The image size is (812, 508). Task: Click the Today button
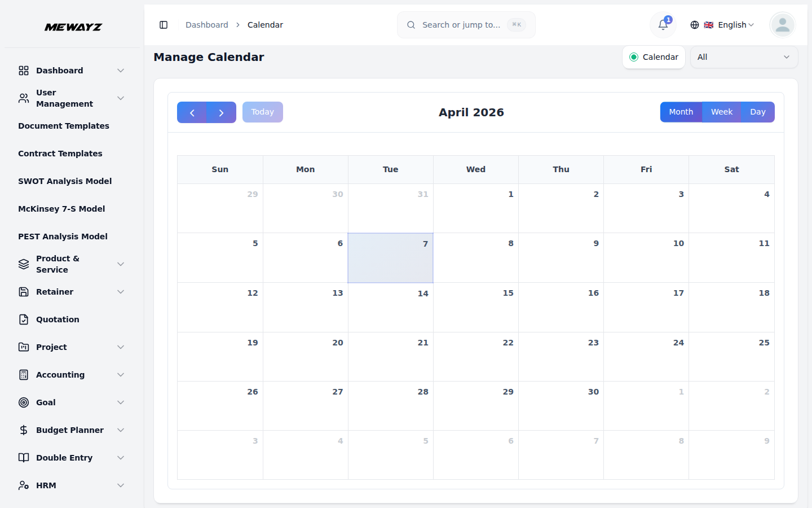(x=262, y=112)
